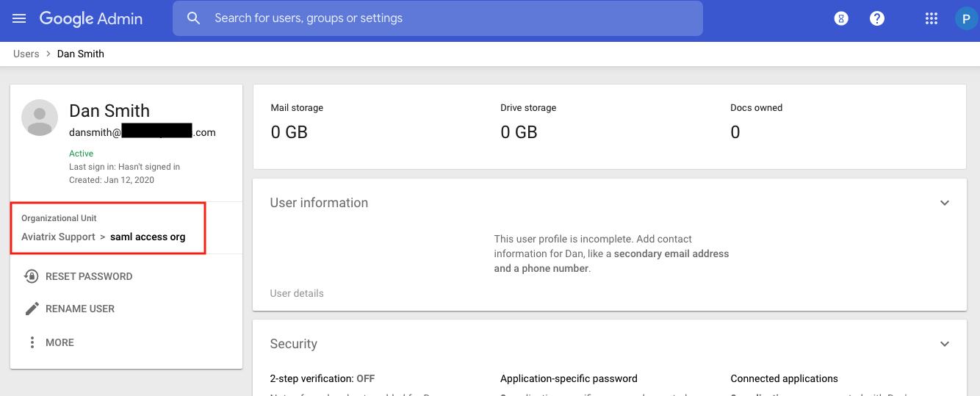Open the hourglass tasks icon
The width and height of the screenshot is (980, 396).
coord(841,19)
